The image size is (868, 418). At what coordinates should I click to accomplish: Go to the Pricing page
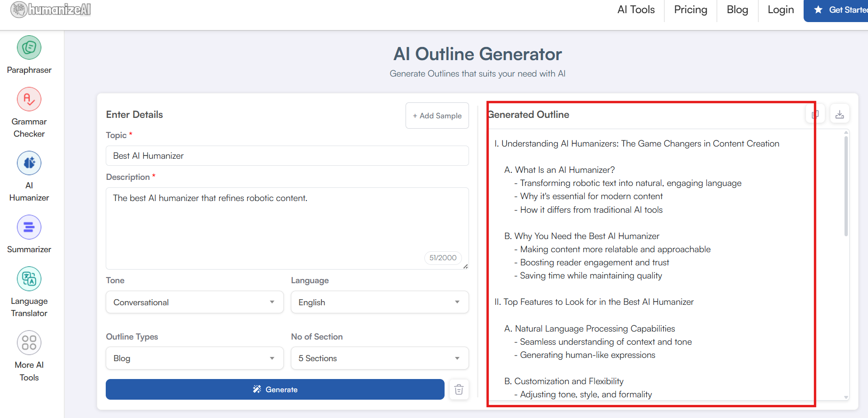coord(690,10)
